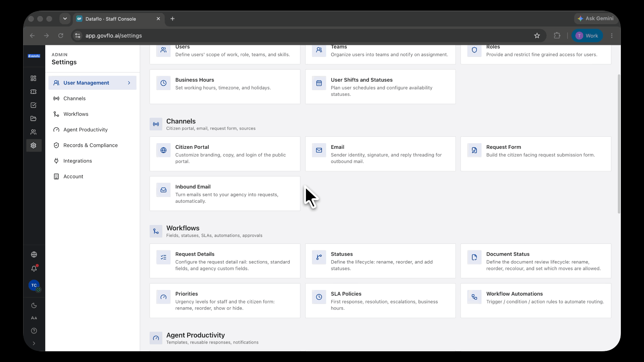
Task: Open Chrome three-dot menu
Action: tap(612, 36)
